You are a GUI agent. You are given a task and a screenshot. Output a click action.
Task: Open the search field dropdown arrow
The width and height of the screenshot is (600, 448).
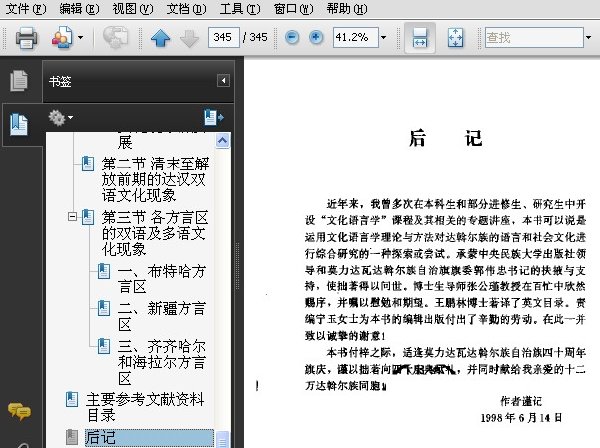point(589,37)
